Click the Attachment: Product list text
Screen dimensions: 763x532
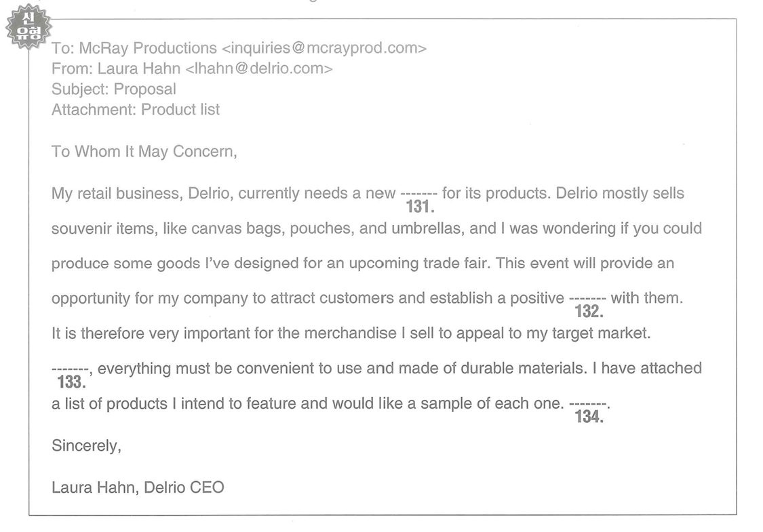coord(136,109)
